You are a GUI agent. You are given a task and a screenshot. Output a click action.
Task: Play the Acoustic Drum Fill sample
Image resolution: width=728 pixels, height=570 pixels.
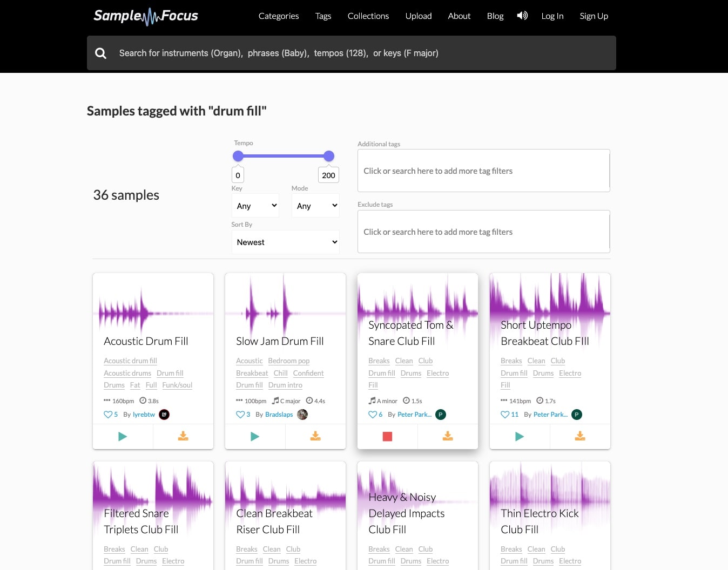pos(123,437)
